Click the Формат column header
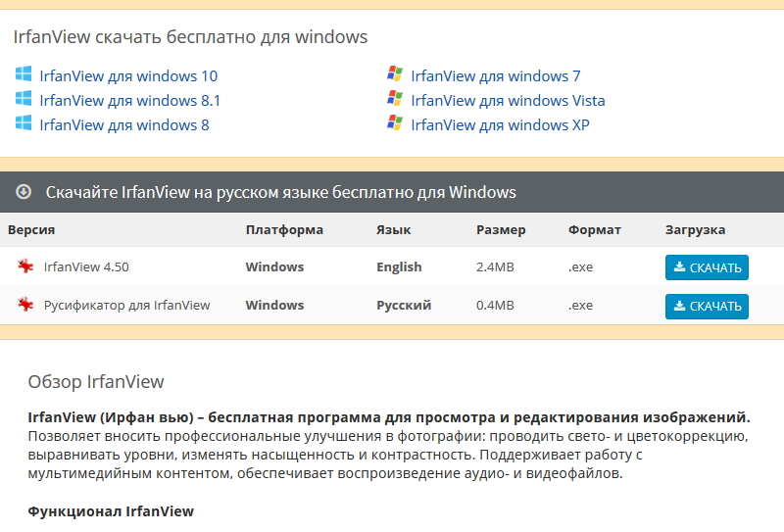 (x=595, y=230)
